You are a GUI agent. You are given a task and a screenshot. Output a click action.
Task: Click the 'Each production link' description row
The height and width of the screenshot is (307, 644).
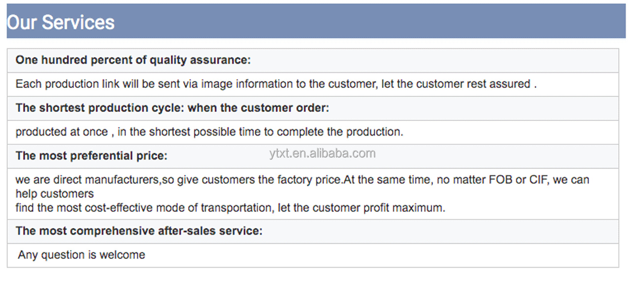pos(313,84)
